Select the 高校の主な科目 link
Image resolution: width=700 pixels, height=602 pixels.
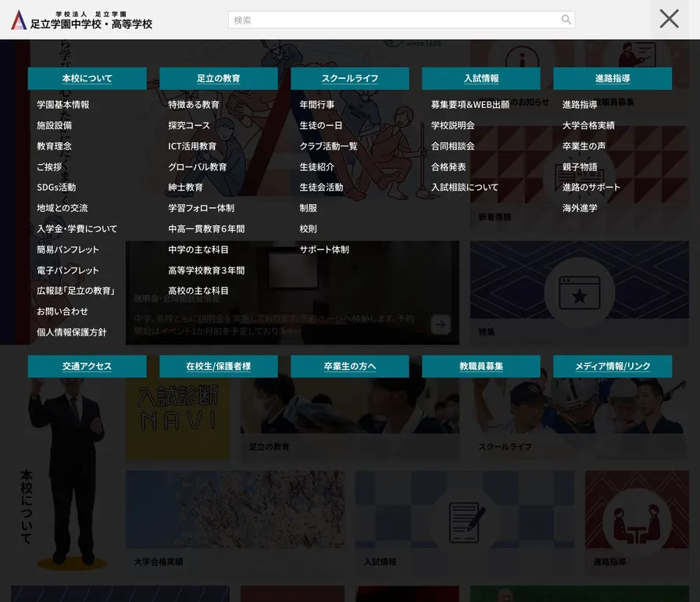pos(198,291)
